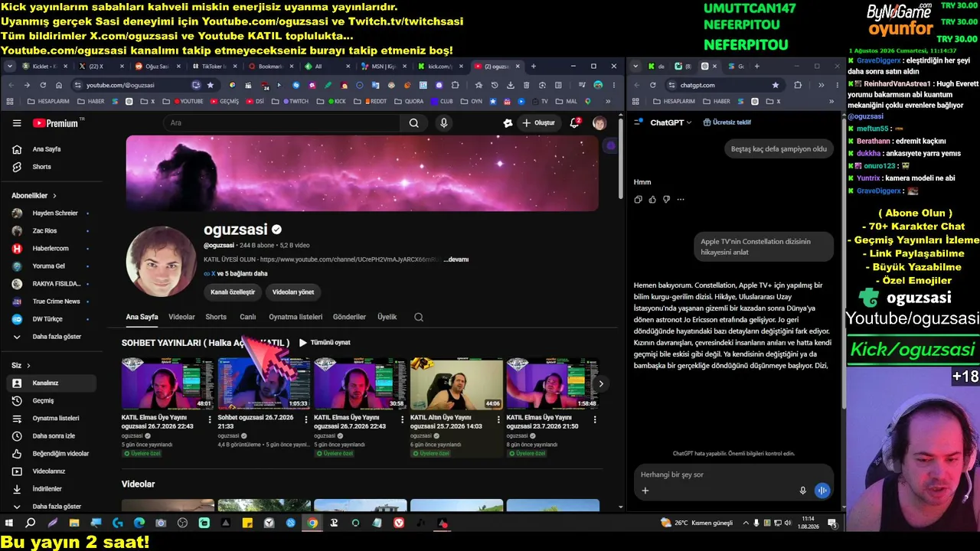Open downloads icon in YouTube browser toolbar
The image size is (980, 551).
[511, 85]
